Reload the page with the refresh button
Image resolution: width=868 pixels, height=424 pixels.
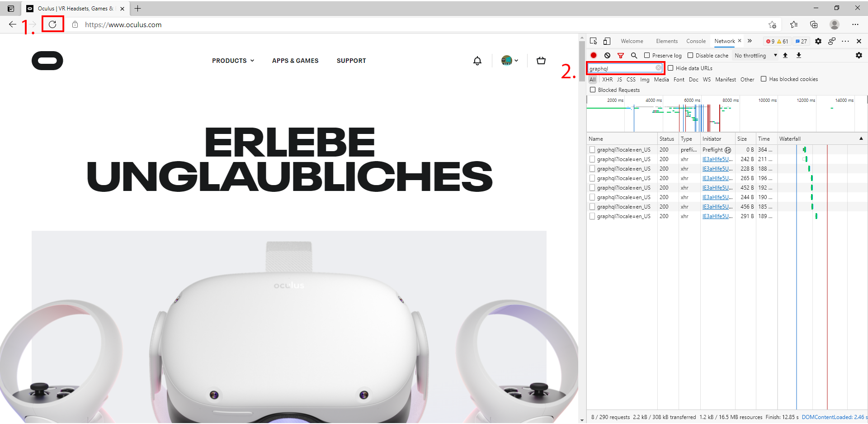52,24
